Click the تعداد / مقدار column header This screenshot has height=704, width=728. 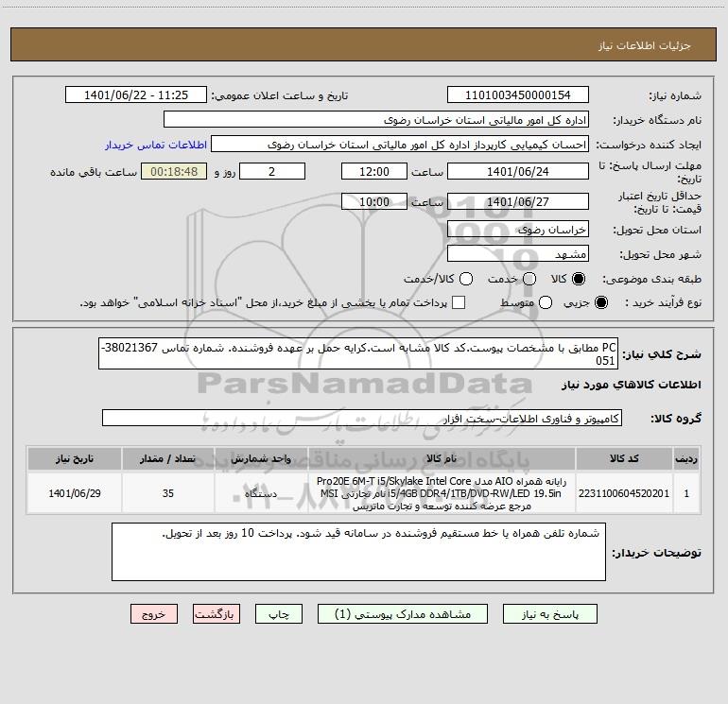click(x=167, y=458)
